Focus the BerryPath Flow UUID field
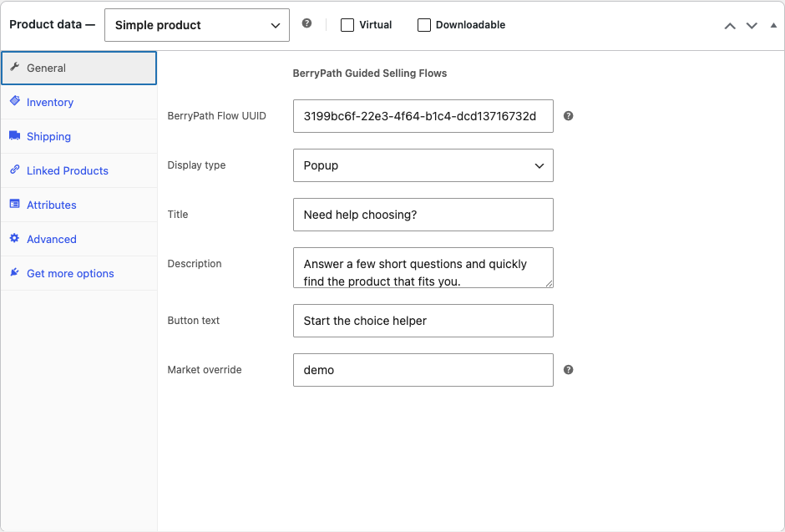The height and width of the screenshot is (532, 785). [423, 116]
